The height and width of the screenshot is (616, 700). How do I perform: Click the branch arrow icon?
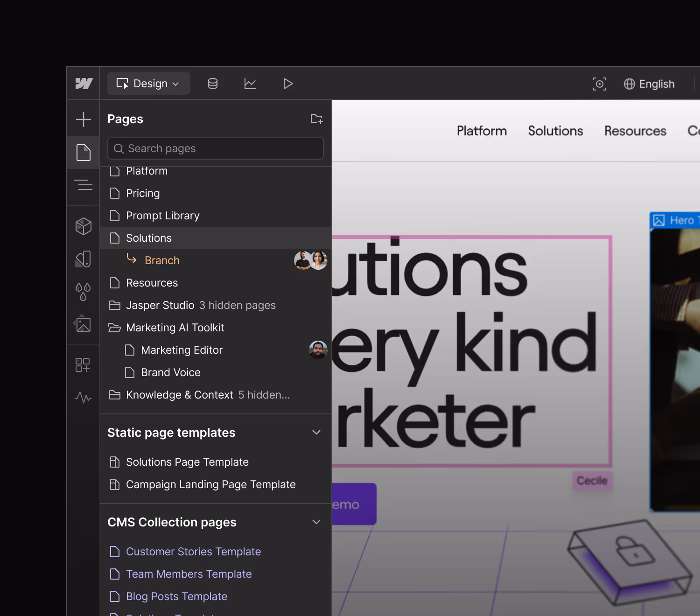point(132,259)
